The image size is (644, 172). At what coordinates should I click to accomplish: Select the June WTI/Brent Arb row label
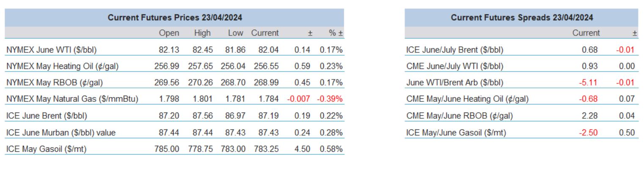tap(452, 83)
